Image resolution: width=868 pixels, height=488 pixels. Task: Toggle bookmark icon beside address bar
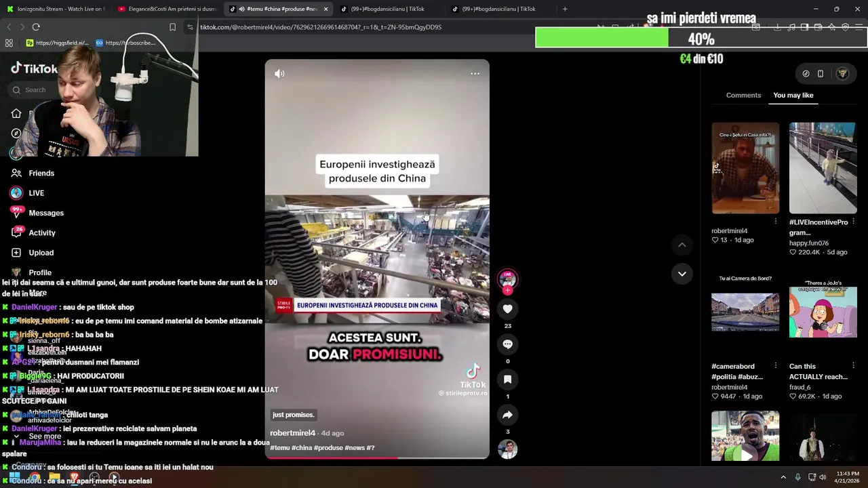click(x=172, y=27)
